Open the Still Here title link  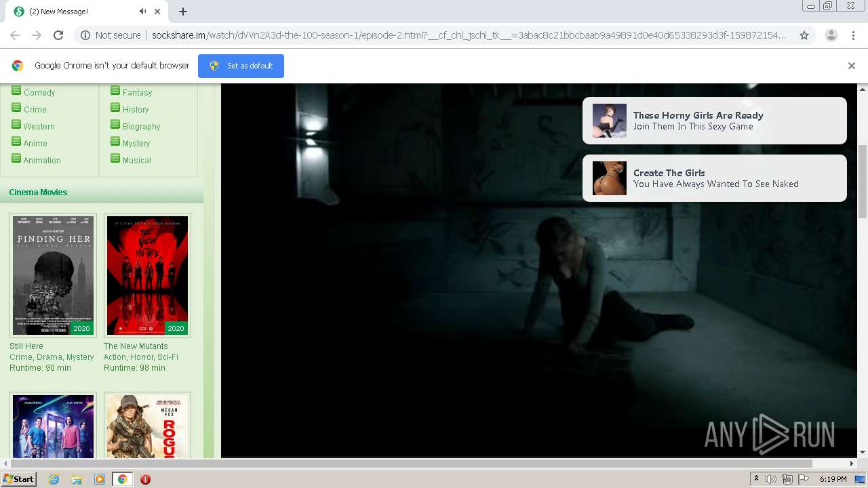click(x=26, y=346)
